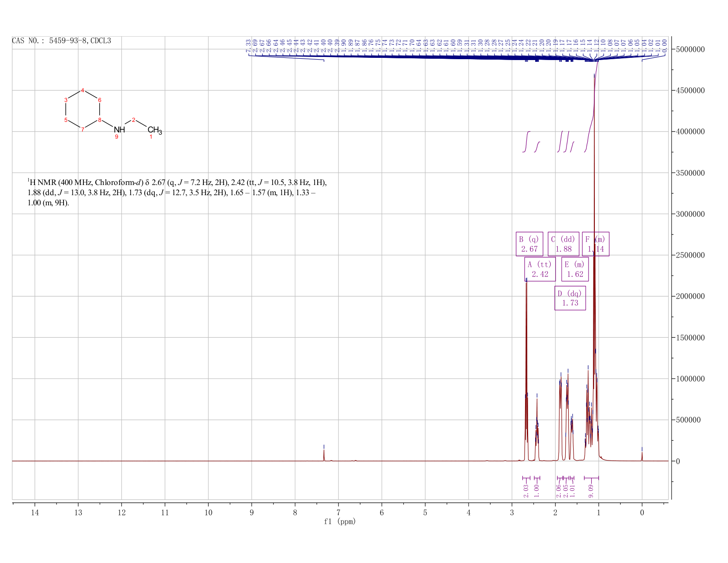Image resolution: width=728 pixels, height=563 pixels.
Task: Click the C (dd) 1.88 multiplet label
Action: pos(563,244)
